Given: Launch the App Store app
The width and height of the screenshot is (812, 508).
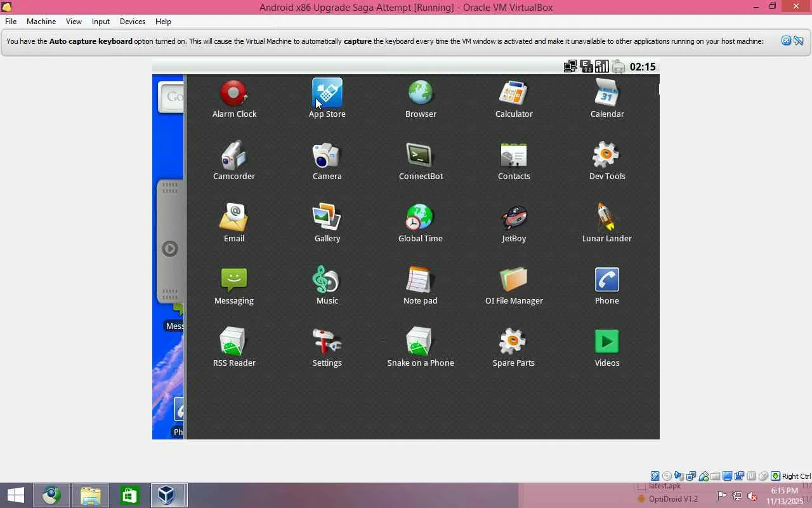Looking at the screenshot, I should [327, 99].
